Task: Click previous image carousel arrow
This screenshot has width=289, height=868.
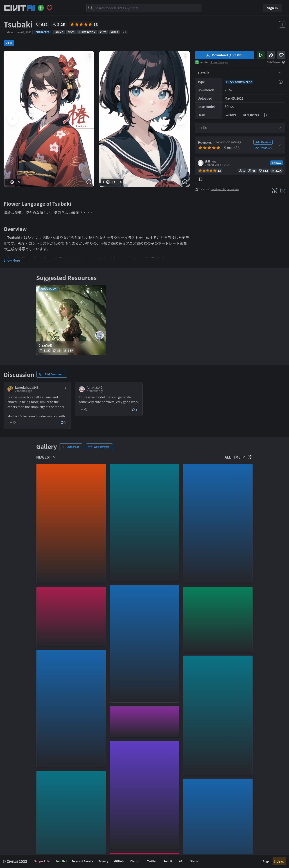Action: [x=12, y=119]
